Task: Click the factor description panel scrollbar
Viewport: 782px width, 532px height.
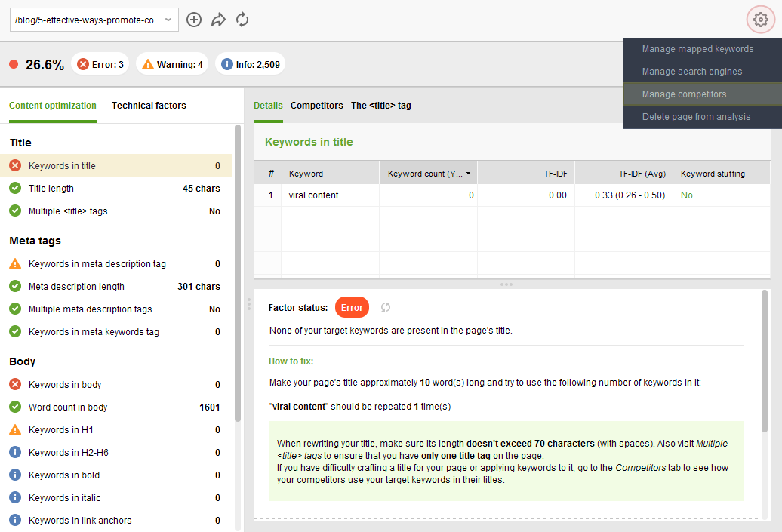Action: [x=765, y=361]
